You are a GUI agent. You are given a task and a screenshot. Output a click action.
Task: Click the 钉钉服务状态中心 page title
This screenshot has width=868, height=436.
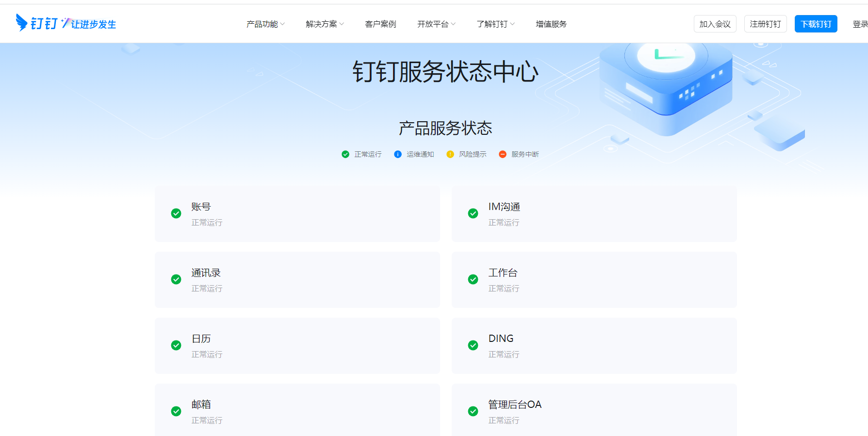click(x=445, y=72)
